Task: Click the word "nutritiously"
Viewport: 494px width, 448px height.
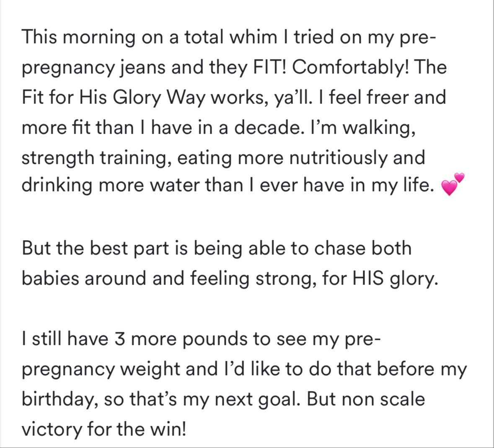Action: pyautogui.click(x=338, y=158)
